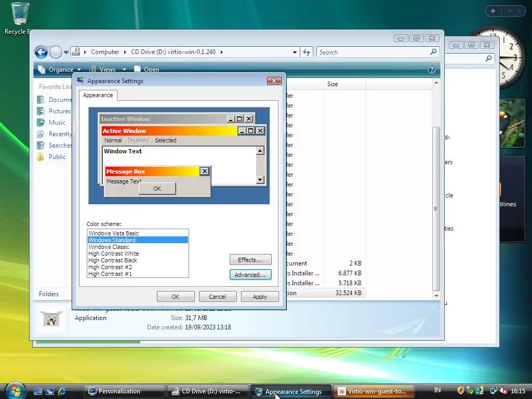Confirm Appearance Settings with OK
This screenshot has width=532, height=399.
click(x=176, y=297)
